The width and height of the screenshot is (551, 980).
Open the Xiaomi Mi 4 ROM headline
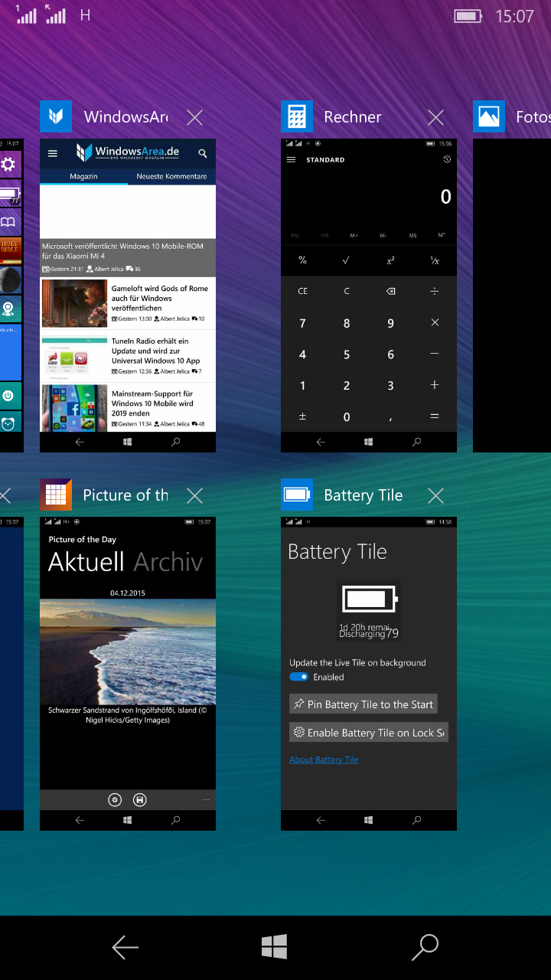pyautogui.click(x=128, y=257)
